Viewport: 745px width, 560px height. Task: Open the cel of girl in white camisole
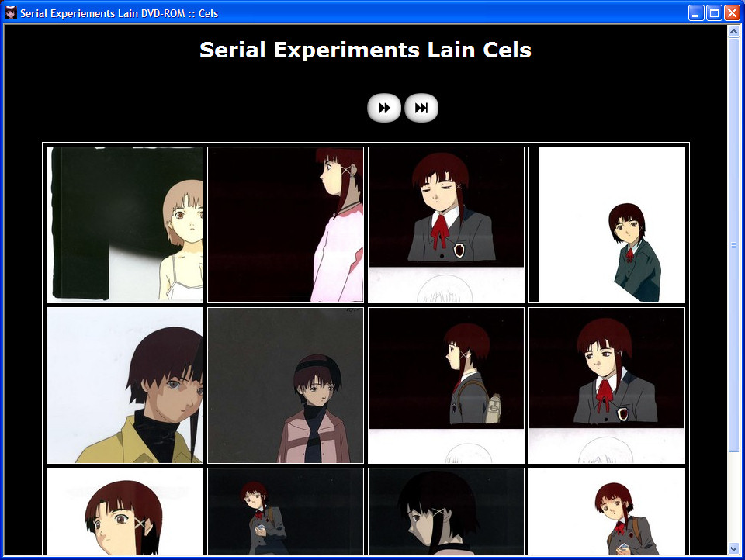125,225
